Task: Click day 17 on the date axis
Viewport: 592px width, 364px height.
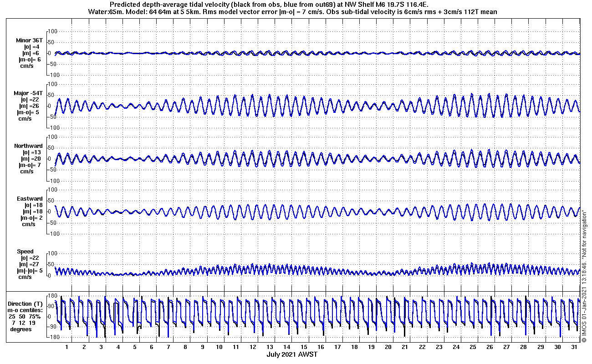Action: tap(337, 347)
